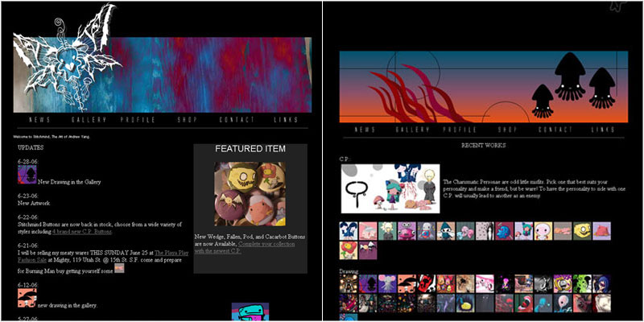Image resolution: width=644 pixels, height=322 pixels.
Task: Open the C.P. blue-haired twins thumbnail
Action: (x=349, y=231)
